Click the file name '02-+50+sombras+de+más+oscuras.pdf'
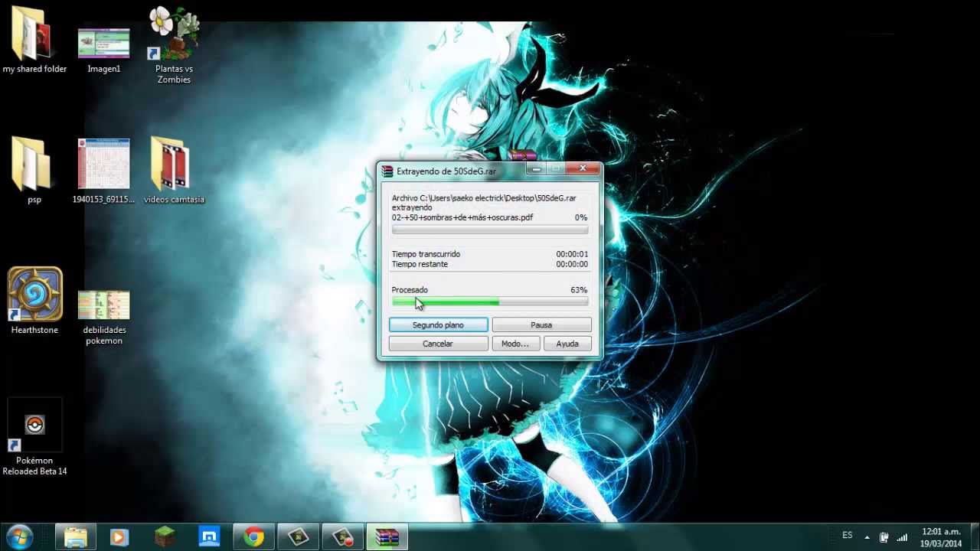 (x=462, y=217)
